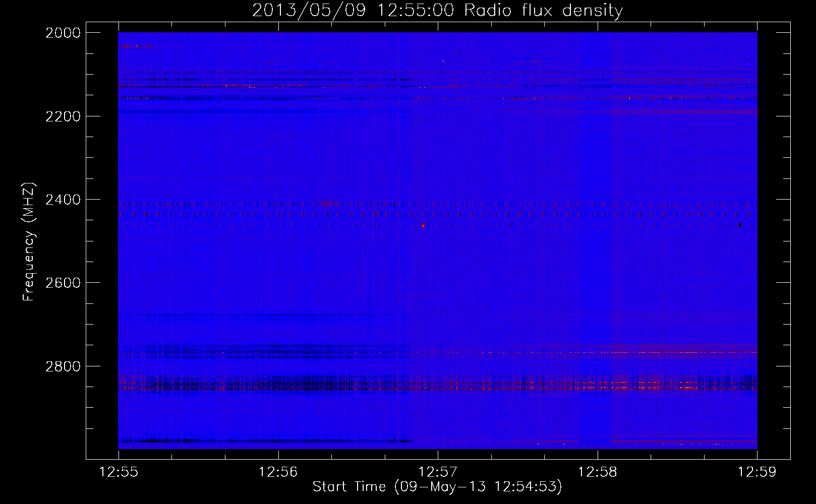Select the 12:55 time tick label

119,472
